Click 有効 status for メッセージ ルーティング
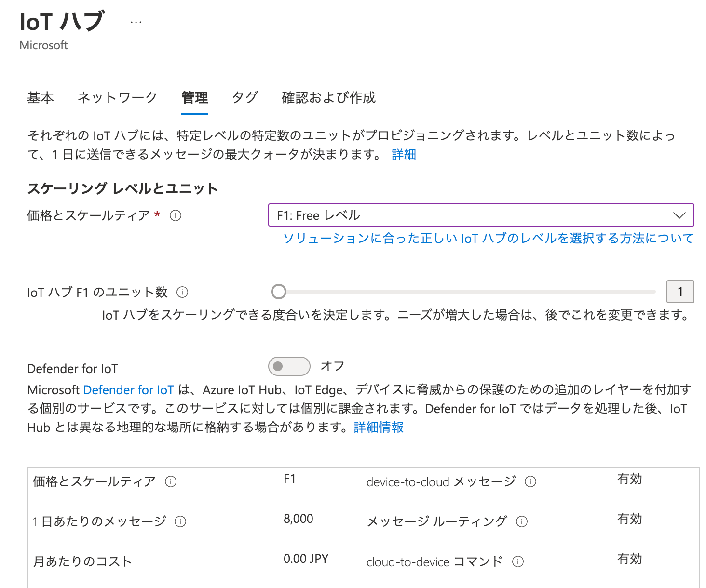The image size is (706, 588). [x=630, y=519]
